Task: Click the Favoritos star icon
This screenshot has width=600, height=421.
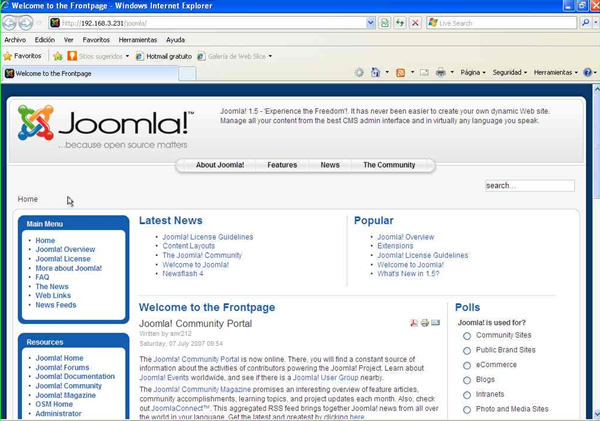Action: (7, 56)
